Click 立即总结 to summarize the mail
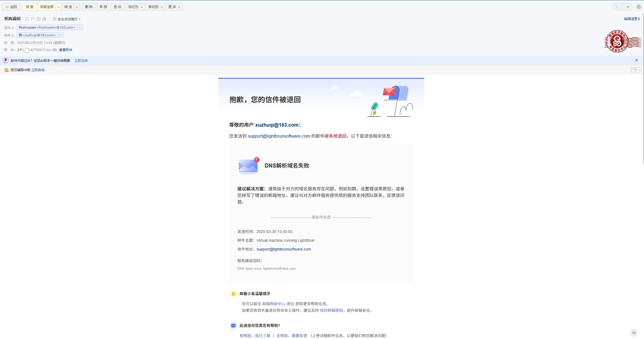 pyautogui.click(x=81, y=61)
